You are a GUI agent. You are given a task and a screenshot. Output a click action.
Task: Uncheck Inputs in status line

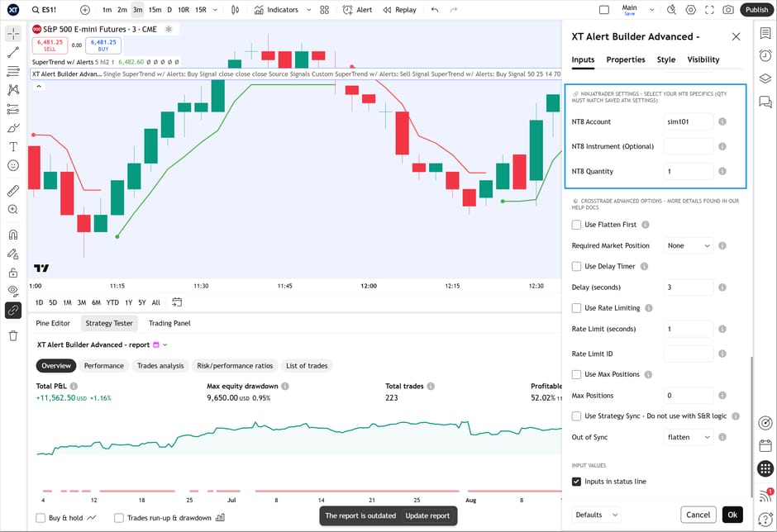tap(576, 482)
